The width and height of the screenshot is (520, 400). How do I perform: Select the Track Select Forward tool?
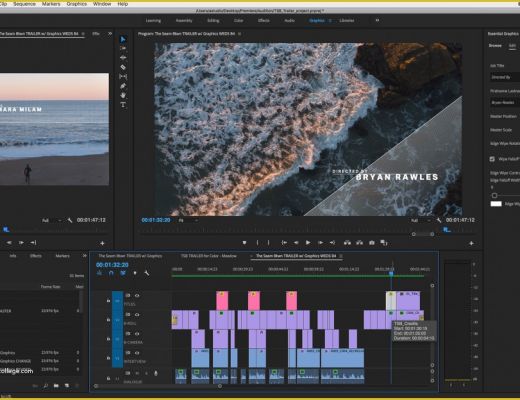[123, 48]
